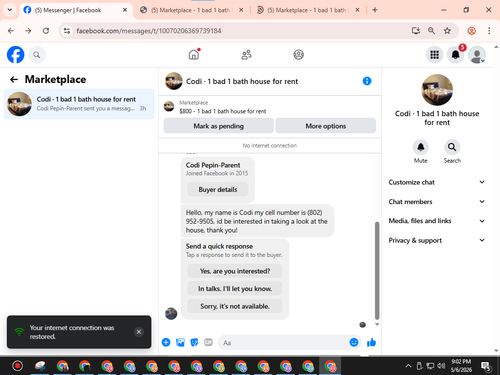Screen dimensions: 500x375
Task: Click the No internet connection notice
Action: click(270, 145)
